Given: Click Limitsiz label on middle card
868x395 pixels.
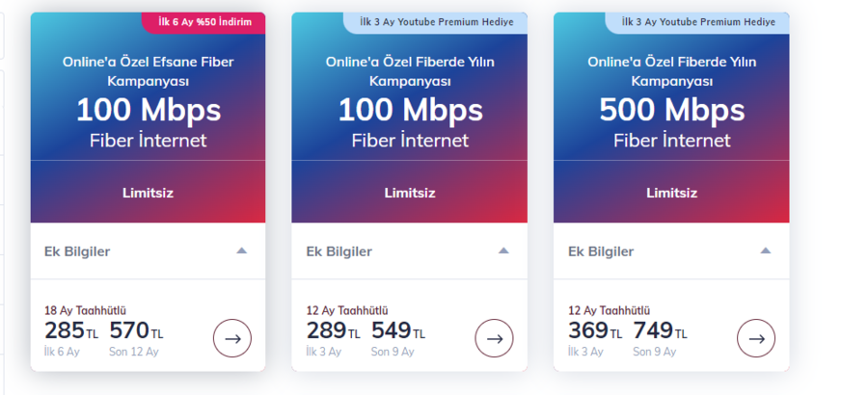Looking at the screenshot, I should 410,193.
